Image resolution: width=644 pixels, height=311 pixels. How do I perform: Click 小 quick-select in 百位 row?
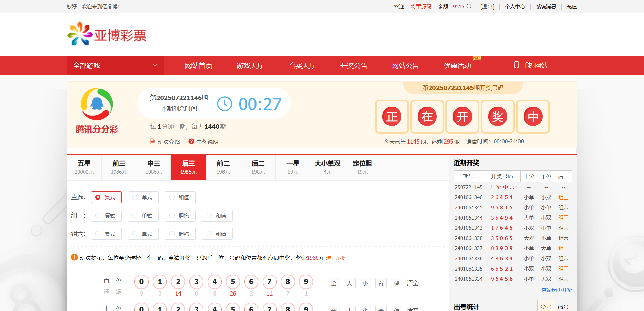tap(365, 283)
